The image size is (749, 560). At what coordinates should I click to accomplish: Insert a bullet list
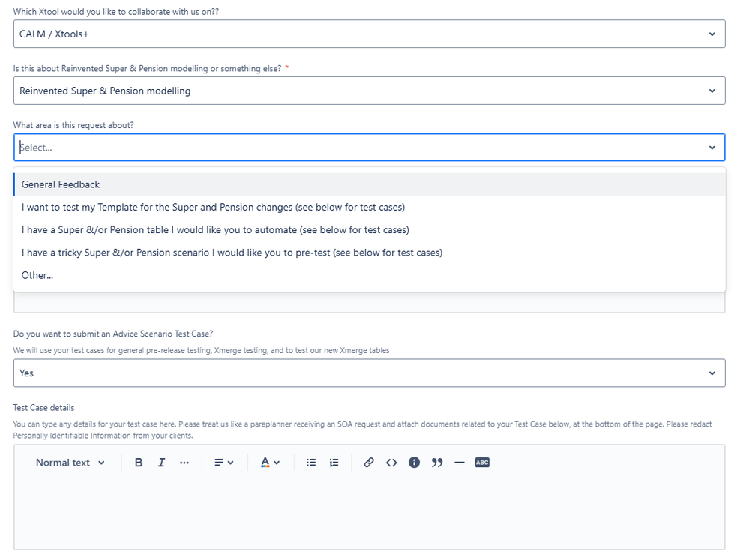point(311,463)
